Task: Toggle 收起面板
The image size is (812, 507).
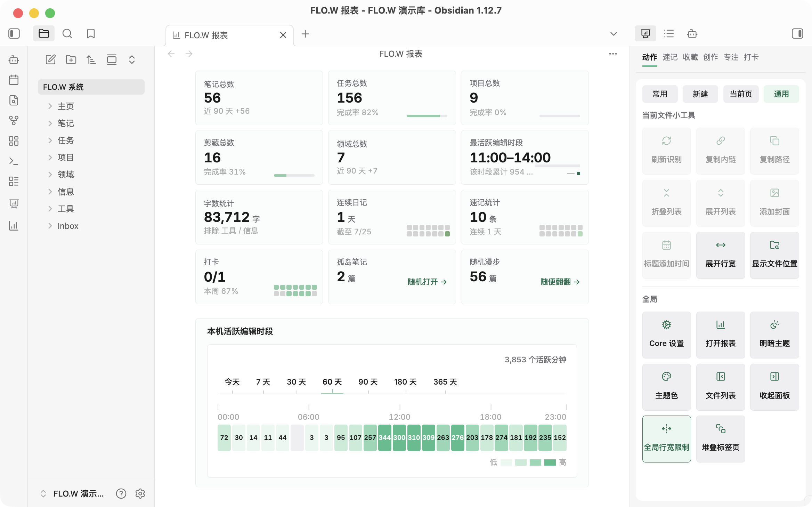Action: 774,387
